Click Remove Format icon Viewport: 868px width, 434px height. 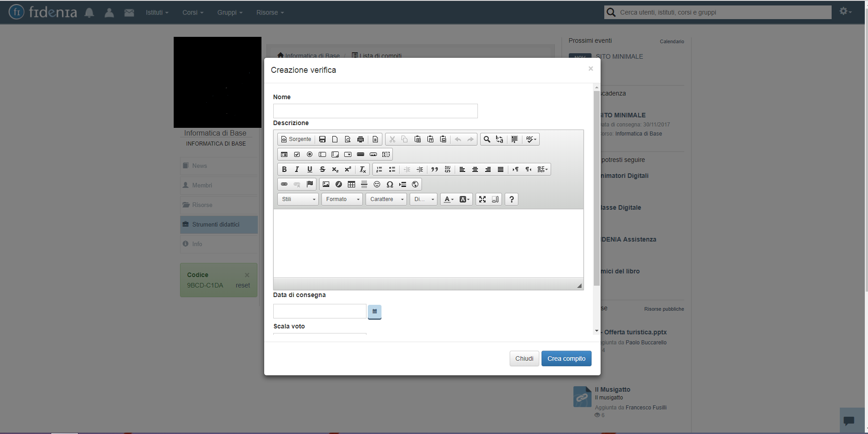tap(362, 169)
